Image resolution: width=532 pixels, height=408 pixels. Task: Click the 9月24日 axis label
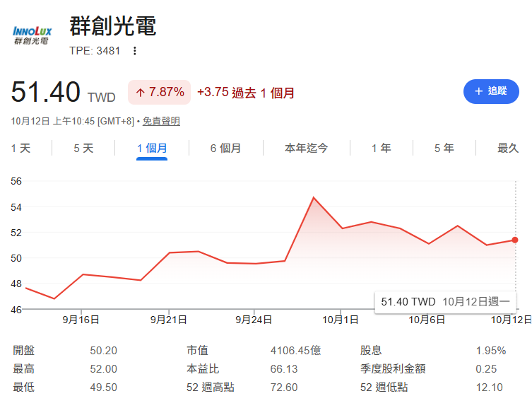(x=254, y=320)
